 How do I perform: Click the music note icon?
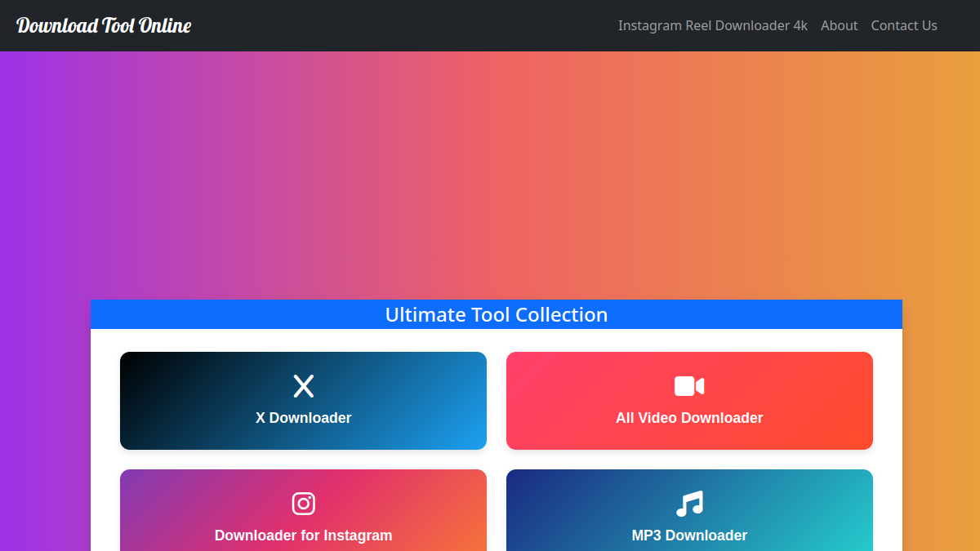click(x=689, y=504)
